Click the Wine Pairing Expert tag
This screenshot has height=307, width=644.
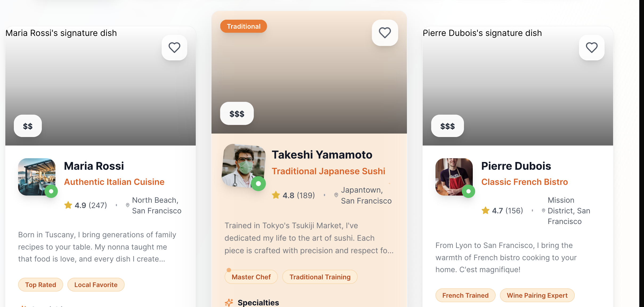tap(537, 295)
